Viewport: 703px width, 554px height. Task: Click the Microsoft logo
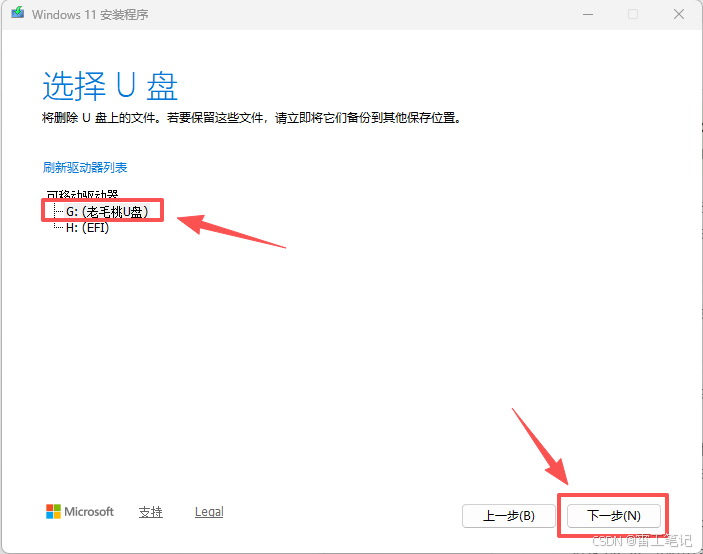click(80, 511)
